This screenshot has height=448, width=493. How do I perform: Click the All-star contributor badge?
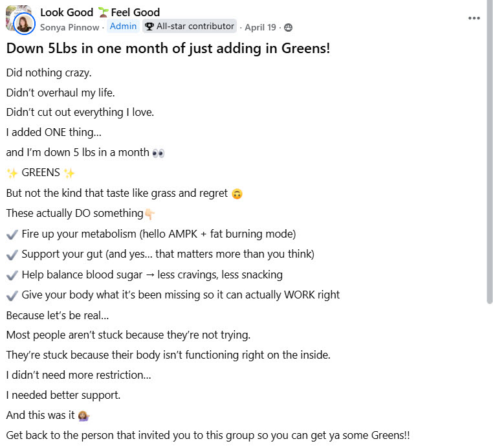click(190, 26)
